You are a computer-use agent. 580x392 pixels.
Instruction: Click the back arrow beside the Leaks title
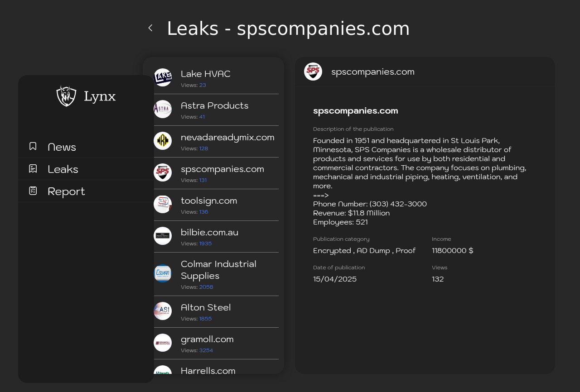click(x=150, y=28)
